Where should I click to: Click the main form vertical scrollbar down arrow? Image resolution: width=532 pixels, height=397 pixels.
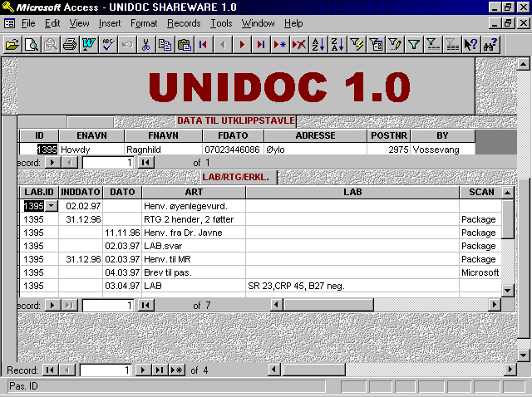coord(523,355)
